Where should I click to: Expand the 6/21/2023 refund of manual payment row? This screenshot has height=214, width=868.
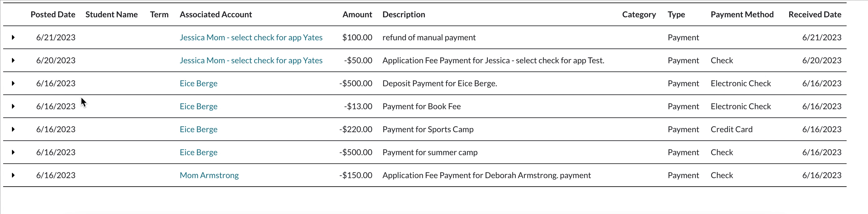point(13,37)
